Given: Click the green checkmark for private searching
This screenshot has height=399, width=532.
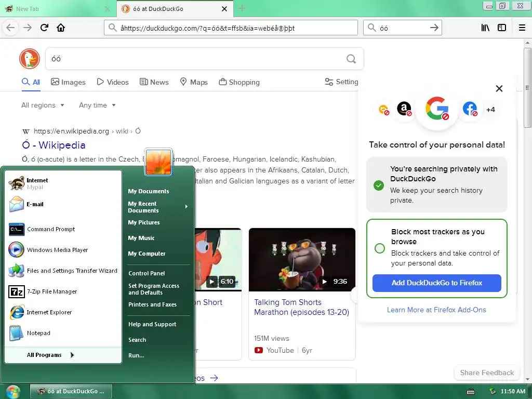Looking at the screenshot, I should tap(379, 185).
